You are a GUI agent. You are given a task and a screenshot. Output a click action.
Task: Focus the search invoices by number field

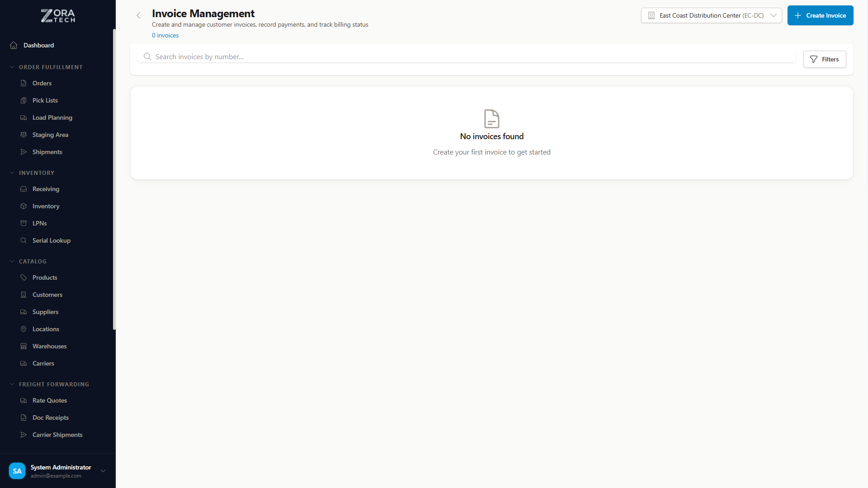coord(470,56)
